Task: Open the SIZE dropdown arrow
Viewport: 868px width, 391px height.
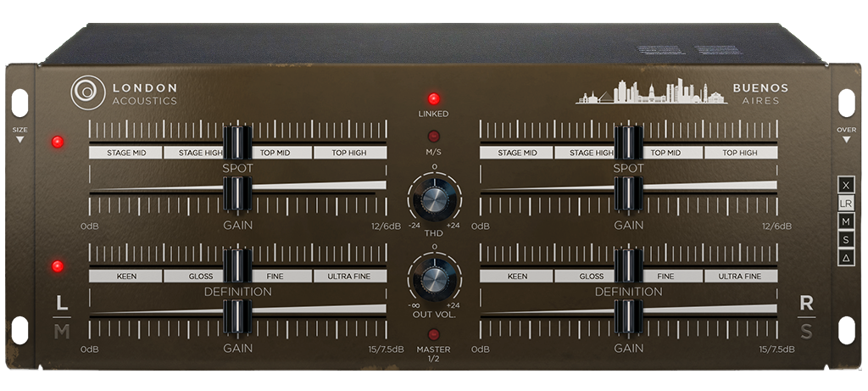Action: tap(19, 139)
